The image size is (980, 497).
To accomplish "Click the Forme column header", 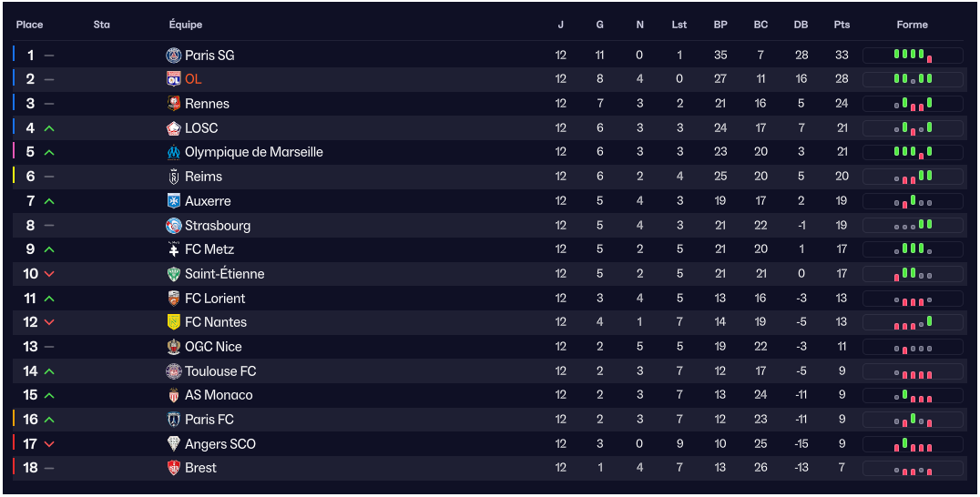I will click(x=912, y=25).
